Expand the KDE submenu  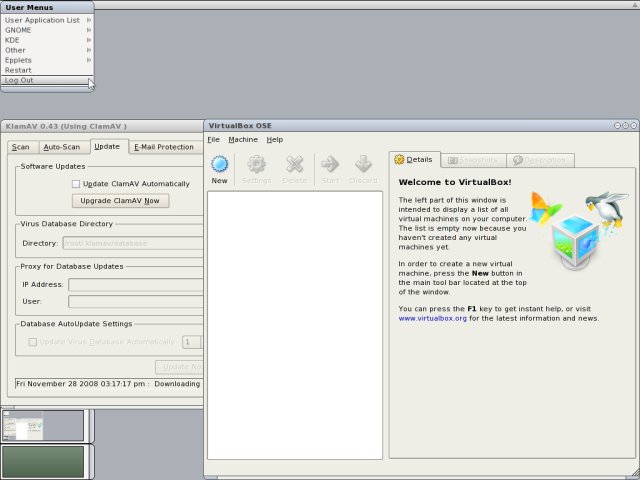click(47, 40)
